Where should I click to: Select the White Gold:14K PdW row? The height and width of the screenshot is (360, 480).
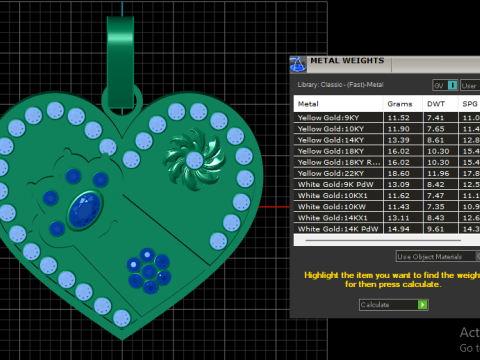pyautogui.click(x=387, y=229)
